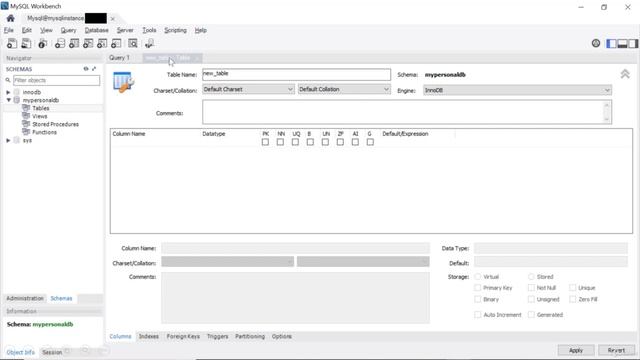Close the Mysql@mysqlinstance connection tab
The height and width of the screenshot is (360, 640).
pos(113,19)
